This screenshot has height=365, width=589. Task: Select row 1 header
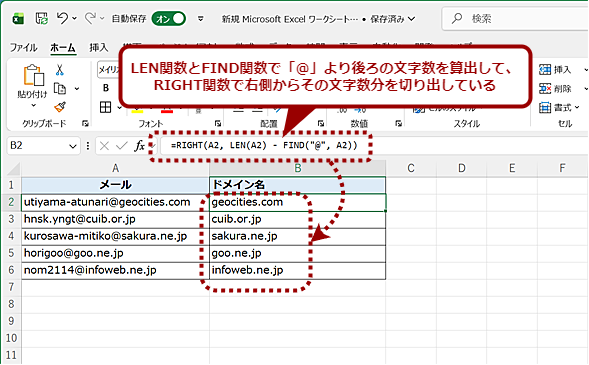11,185
